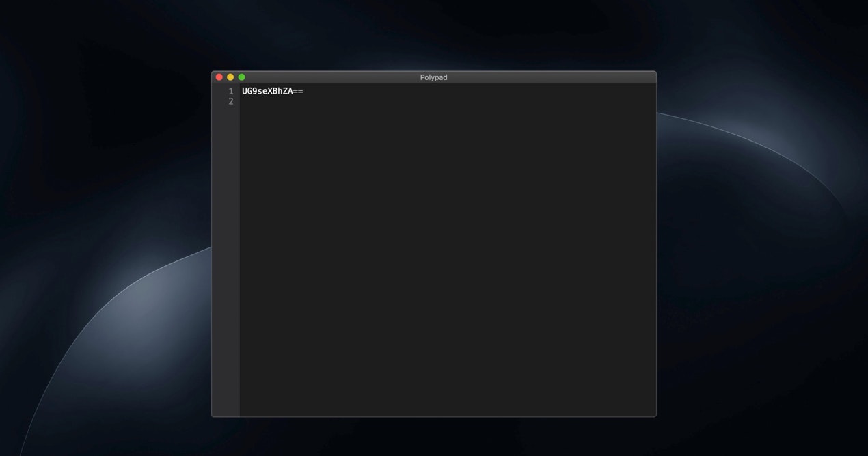This screenshot has height=456, width=868.
Task: Click the text UG9seXBhZA== on line 1
Action: coord(273,91)
